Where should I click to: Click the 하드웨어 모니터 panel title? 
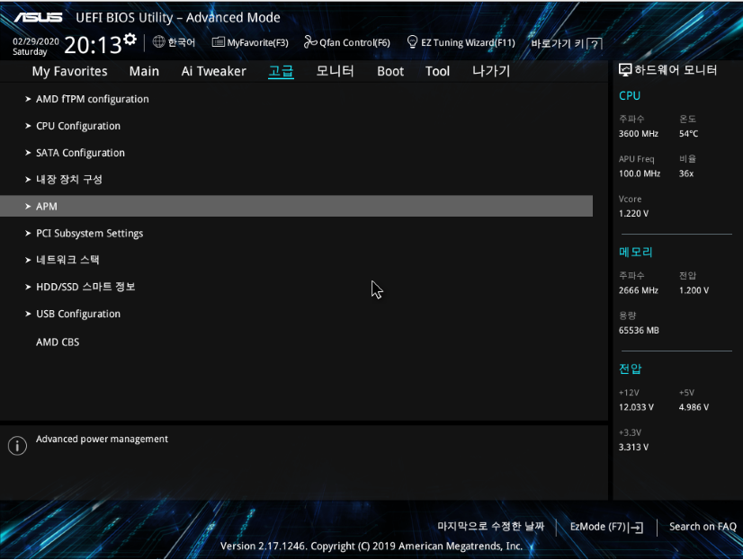pyautogui.click(x=676, y=70)
